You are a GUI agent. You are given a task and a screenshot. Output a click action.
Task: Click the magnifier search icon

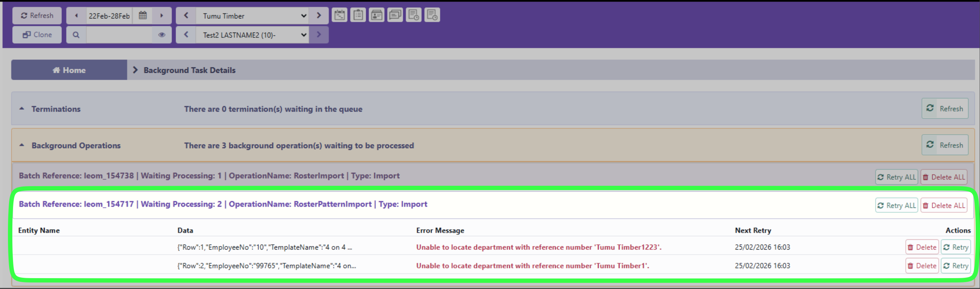point(76,35)
